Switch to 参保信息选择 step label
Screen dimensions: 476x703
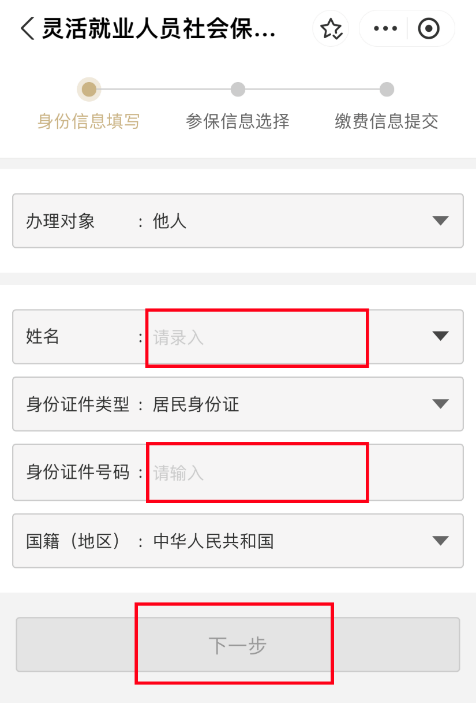[238, 121]
